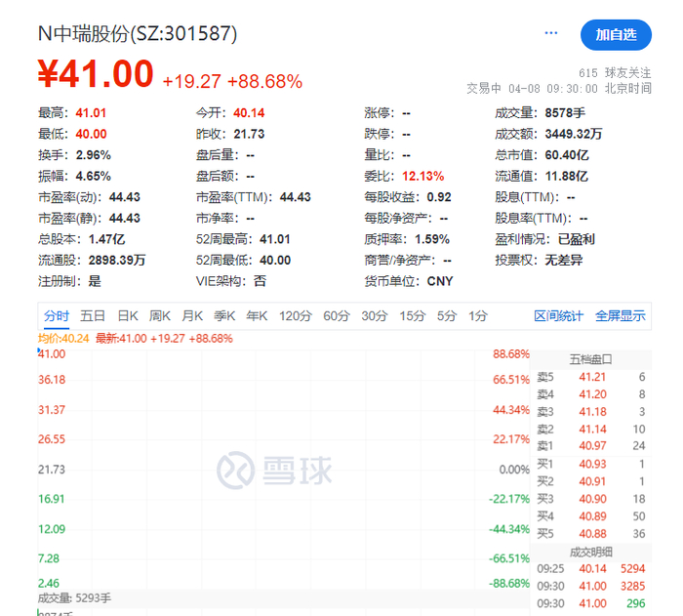Click the 总市值 60.40亿 value

567,155
